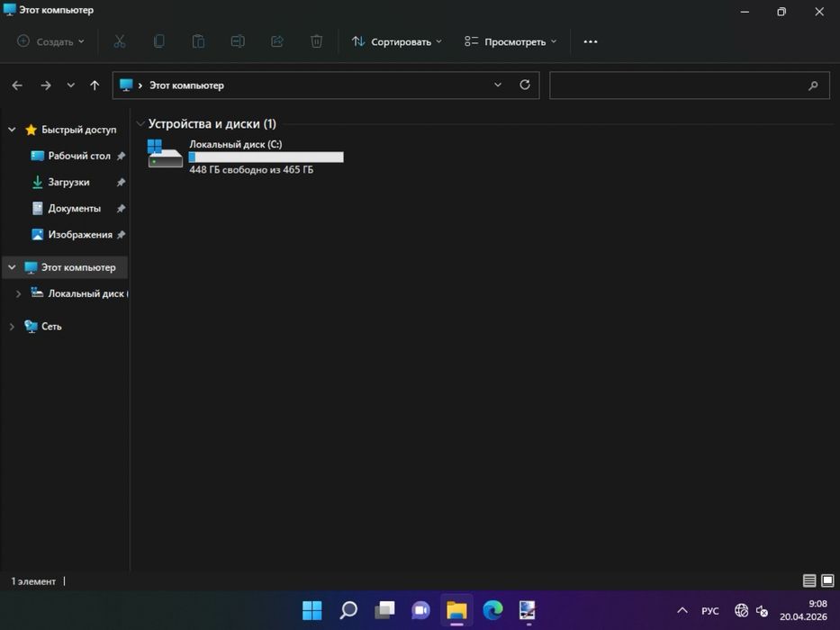Image resolution: width=840 pixels, height=630 pixels.
Task: Select Local Disk (C:) capacity bar
Action: click(x=266, y=157)
